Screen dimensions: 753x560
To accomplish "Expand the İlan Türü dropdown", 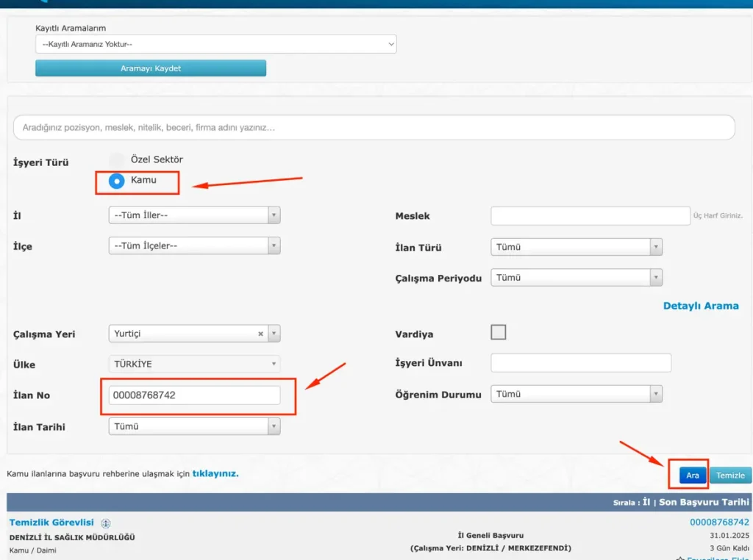I will (x=576, y=247).
